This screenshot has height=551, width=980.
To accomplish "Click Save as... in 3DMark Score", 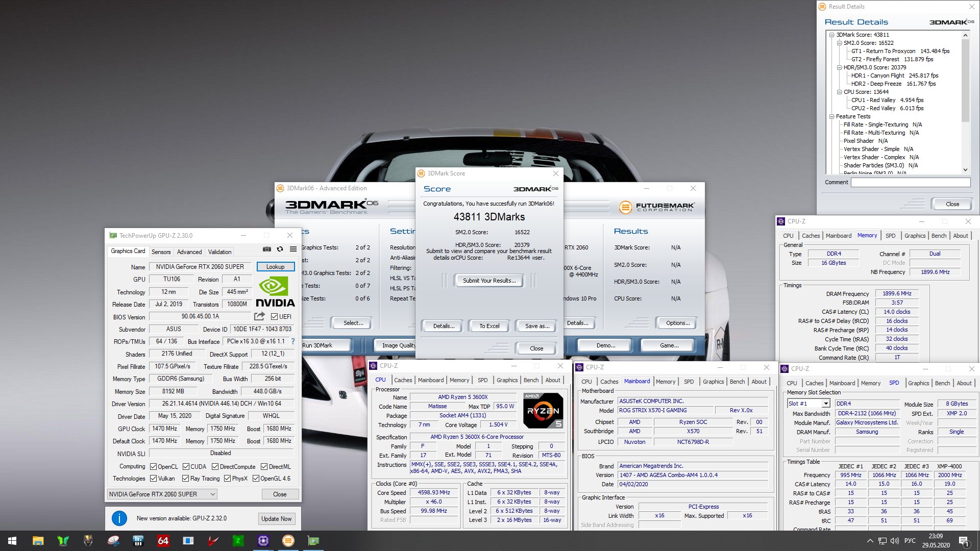I will (x=537, y=326).
